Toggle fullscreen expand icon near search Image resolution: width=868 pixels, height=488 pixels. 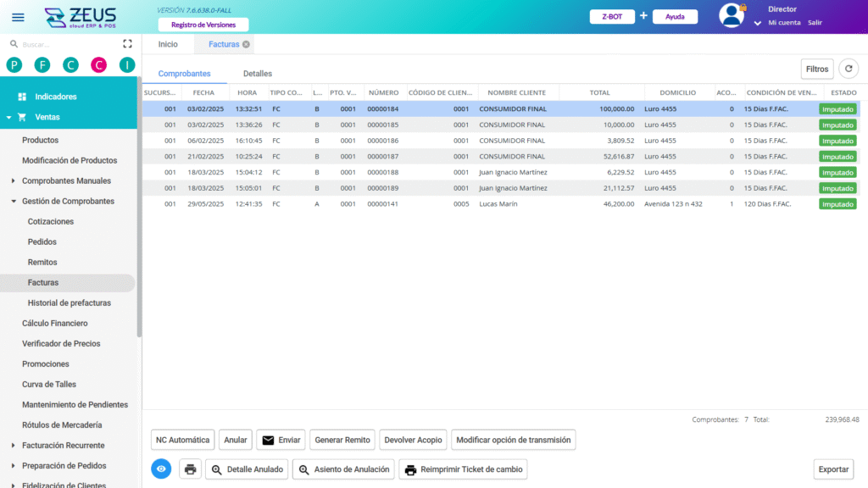[127, 44]
